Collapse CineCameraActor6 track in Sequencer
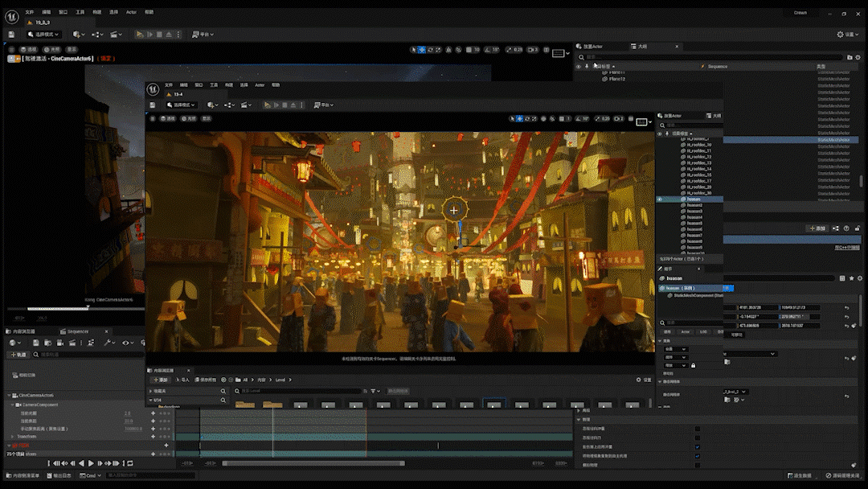The height and width of the screenshot is (489, 868). click(10, 396)
